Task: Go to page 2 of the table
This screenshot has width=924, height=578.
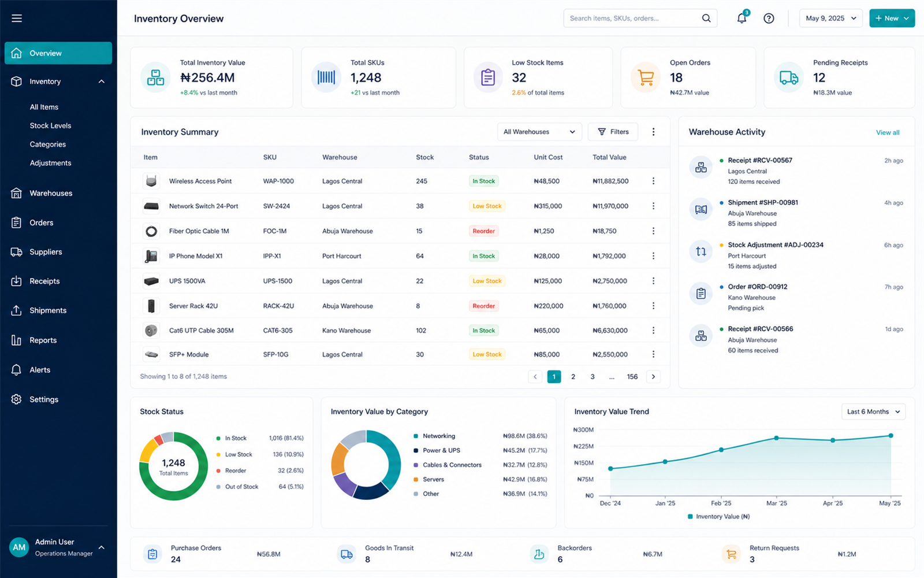Action: tap(573, 377)
